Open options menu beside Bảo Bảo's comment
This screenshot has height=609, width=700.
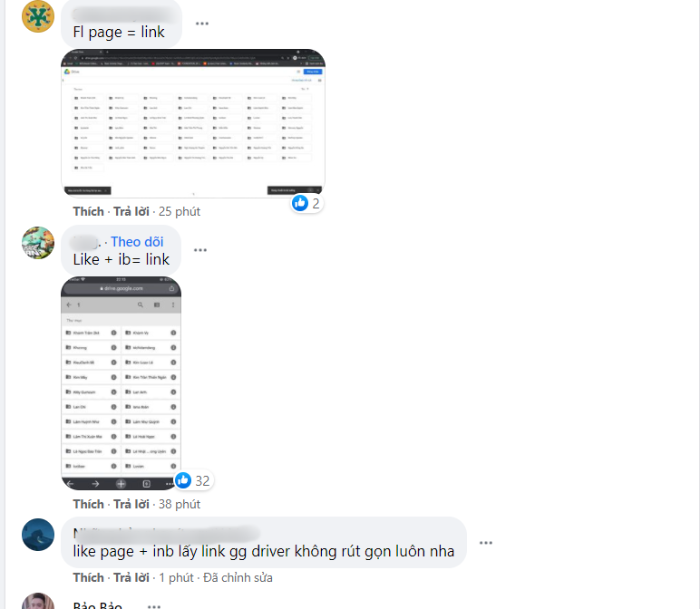coord(154,606)
